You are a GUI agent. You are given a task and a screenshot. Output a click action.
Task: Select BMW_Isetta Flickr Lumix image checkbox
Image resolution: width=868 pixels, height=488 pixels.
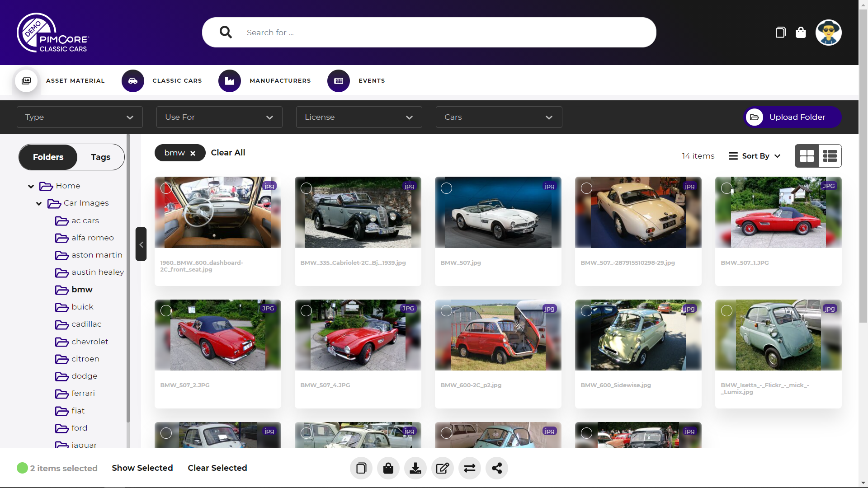coord(727,311)
